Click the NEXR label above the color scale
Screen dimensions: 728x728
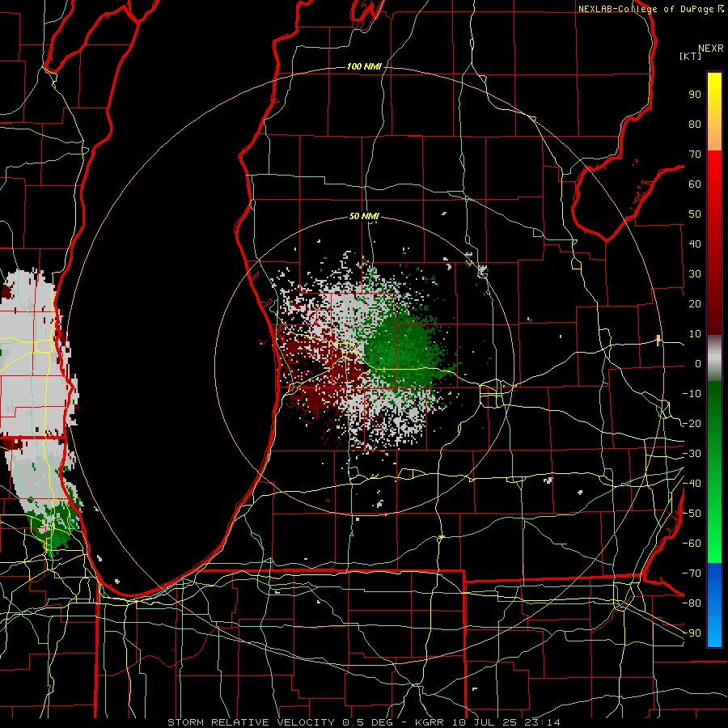click(x=710, y=49)
